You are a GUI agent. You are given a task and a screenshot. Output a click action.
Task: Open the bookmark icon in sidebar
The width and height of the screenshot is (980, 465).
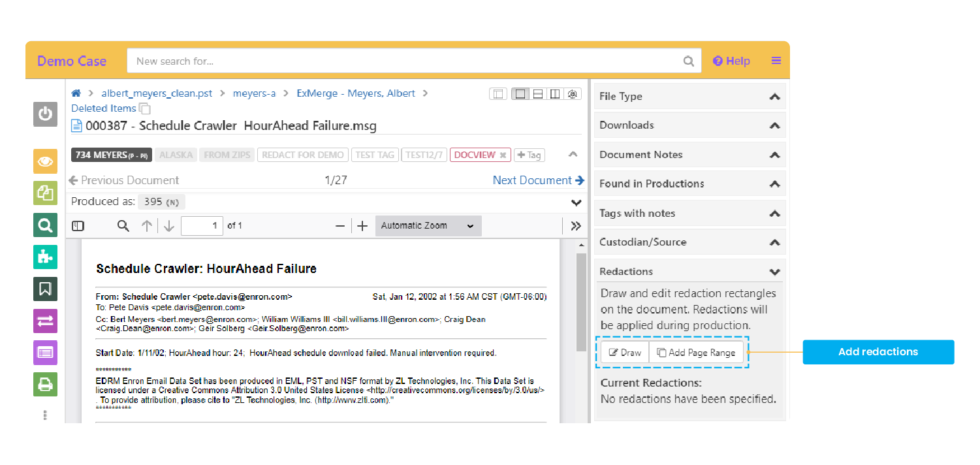[45, 289]
